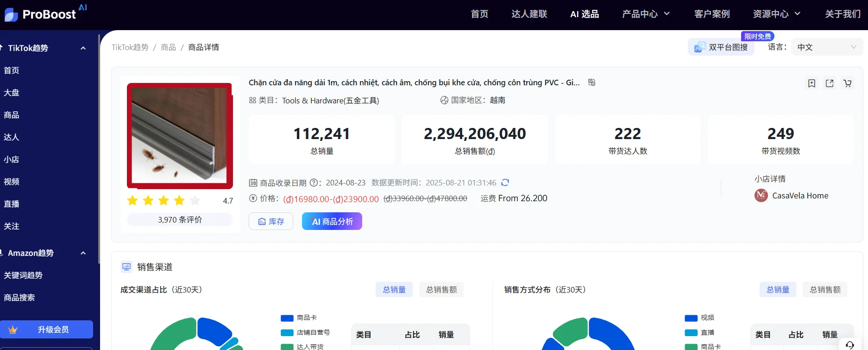This screenshot has height=350, width=868.
Task: Launch AI 商品分析
Action: click(x=332, y=221)
